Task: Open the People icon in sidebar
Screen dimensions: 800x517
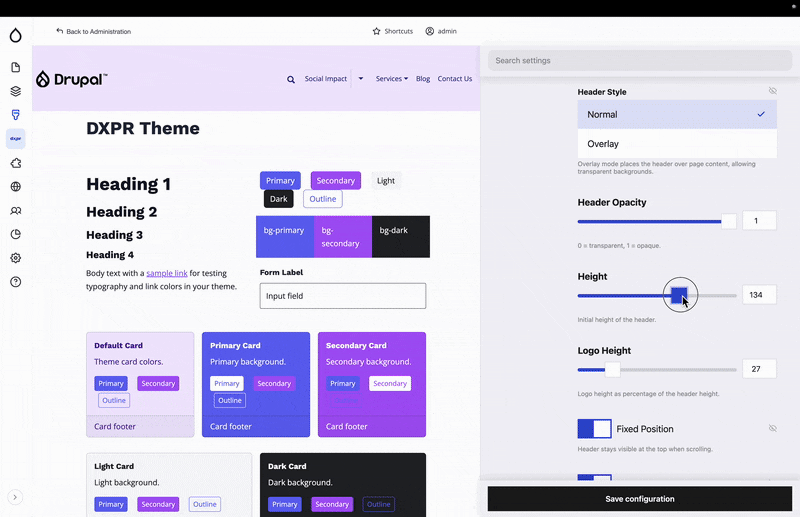Action: coord(16,210)
